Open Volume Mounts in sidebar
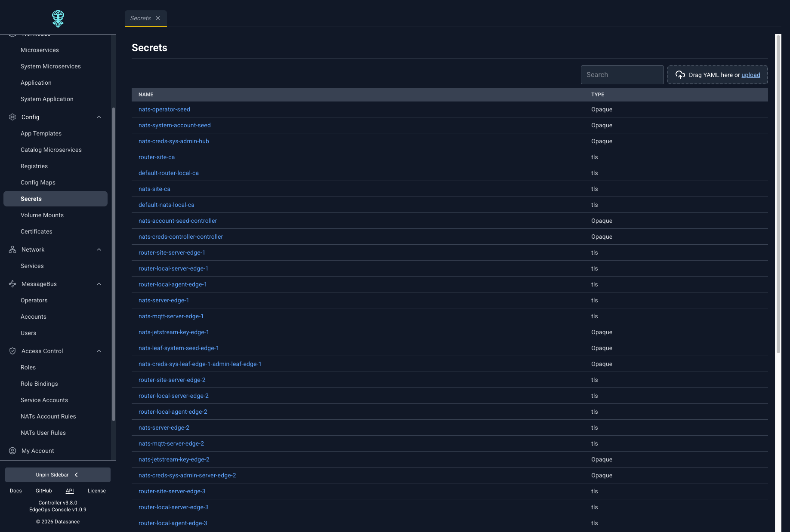790x532 pixels. coord(42,215)
